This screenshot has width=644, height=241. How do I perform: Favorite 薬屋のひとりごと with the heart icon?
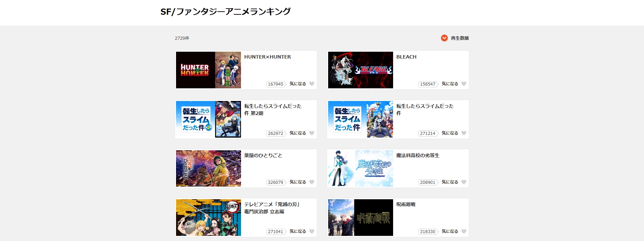point(312,182)
